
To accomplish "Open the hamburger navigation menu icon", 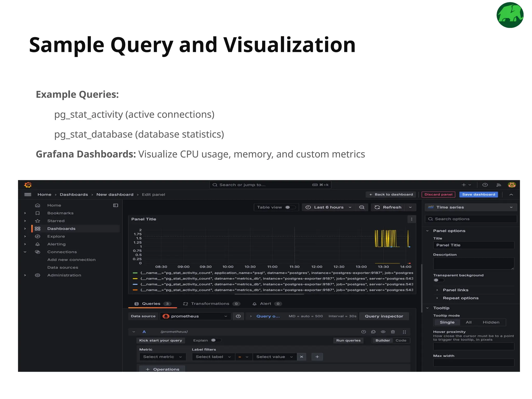I will pyautogui.click(x=28, y=195).
